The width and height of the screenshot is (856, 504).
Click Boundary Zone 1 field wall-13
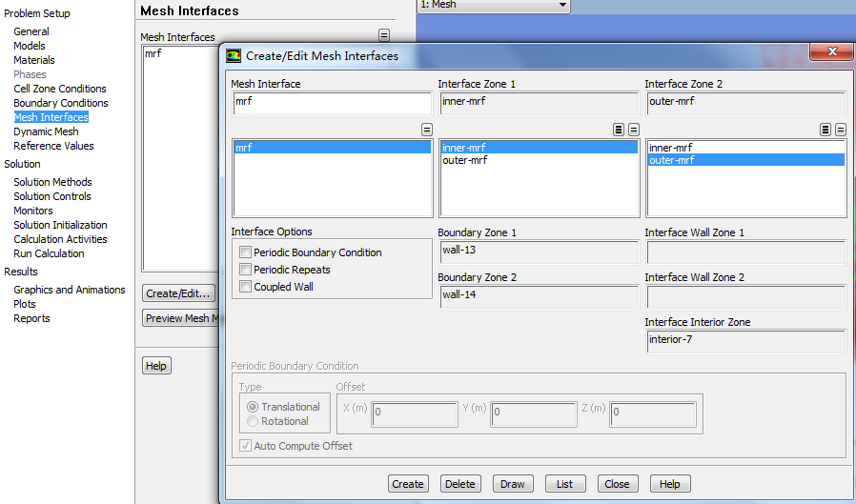pyautogui.click(x=539, y=252)
